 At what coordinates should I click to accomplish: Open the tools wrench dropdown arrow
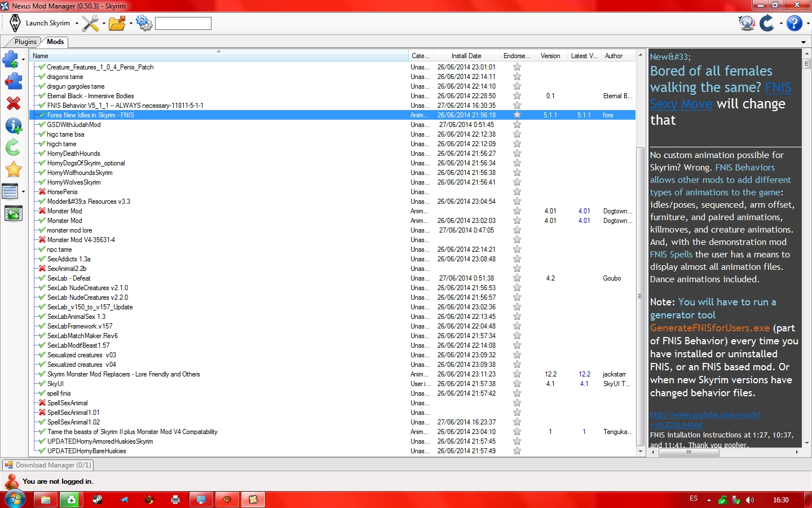pyautogui.click(x=103, y=24)
